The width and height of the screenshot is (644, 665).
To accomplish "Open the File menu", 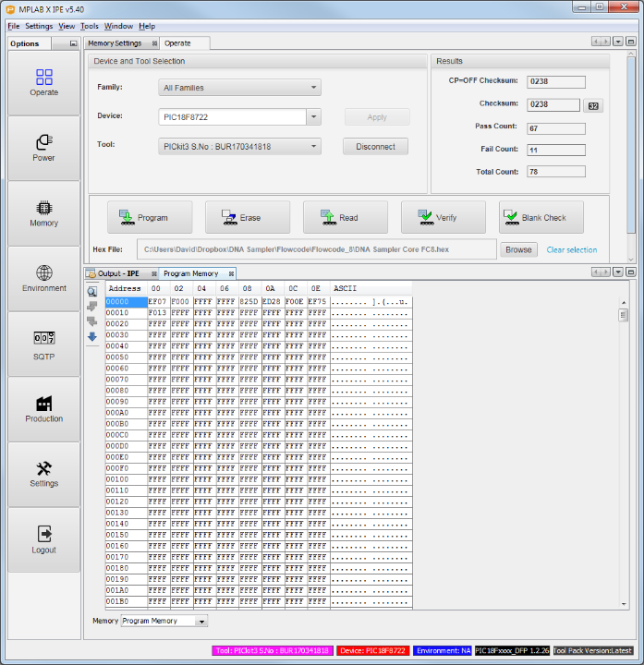I will 14,26.
